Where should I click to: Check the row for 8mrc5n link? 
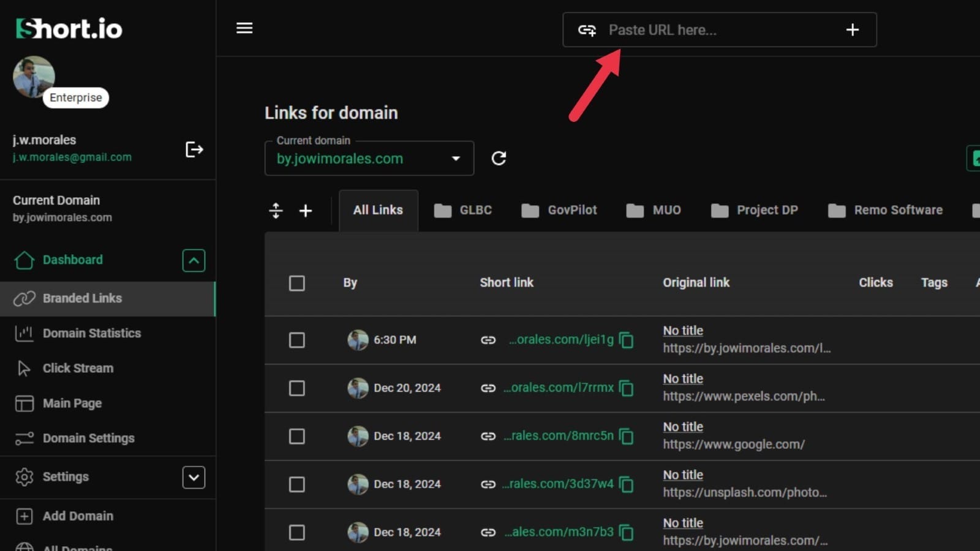point(297,436)
